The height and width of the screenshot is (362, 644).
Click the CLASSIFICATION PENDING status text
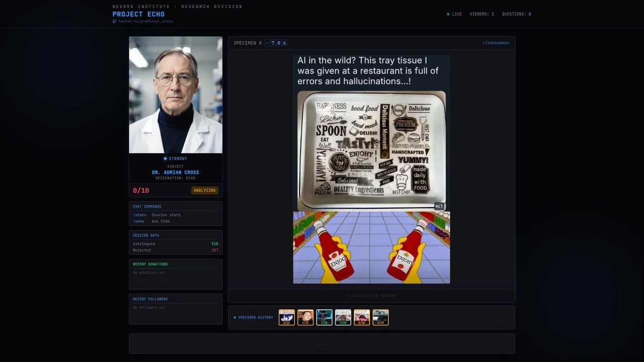371,296
